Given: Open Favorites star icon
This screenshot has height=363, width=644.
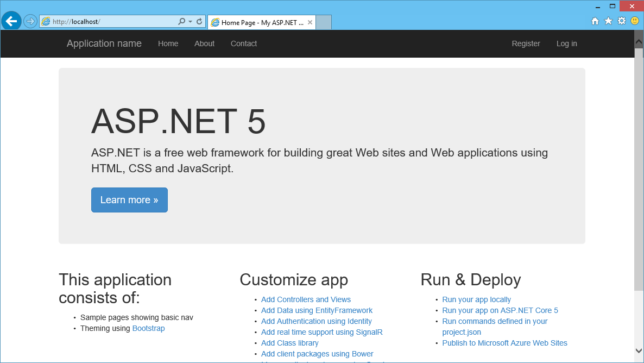Looking at the screenshot, I should click(x=608, y=21).
